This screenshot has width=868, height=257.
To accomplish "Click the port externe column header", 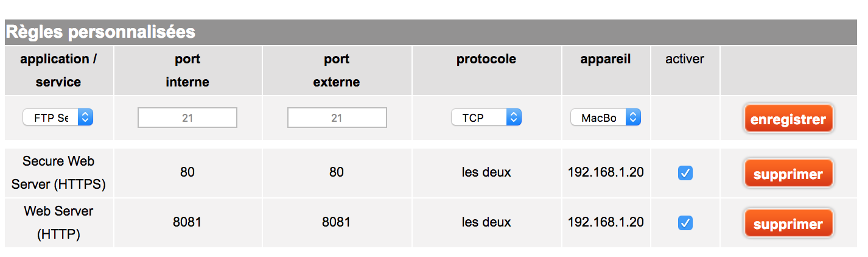I will [x=337, y=70].
